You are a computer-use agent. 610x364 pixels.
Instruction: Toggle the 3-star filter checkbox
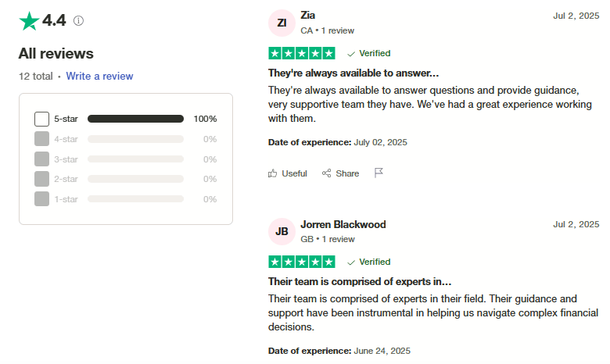click(x=42, y=159)
